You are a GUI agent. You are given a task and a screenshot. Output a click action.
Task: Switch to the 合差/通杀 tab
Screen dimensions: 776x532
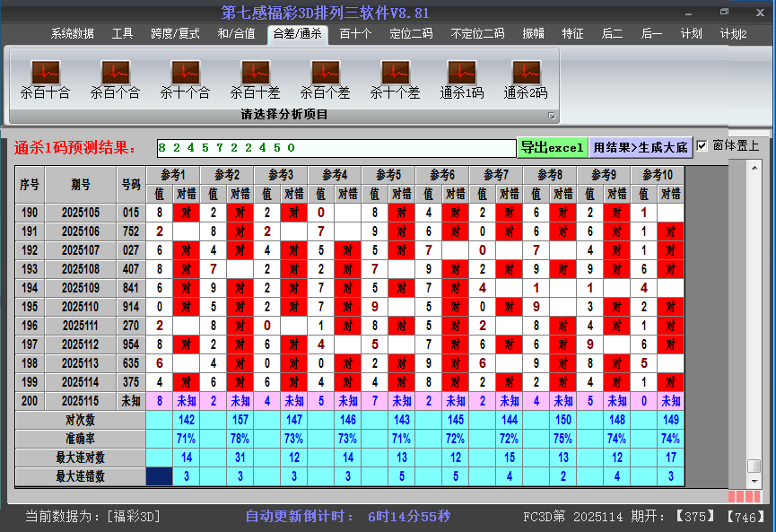pos(298,34)
